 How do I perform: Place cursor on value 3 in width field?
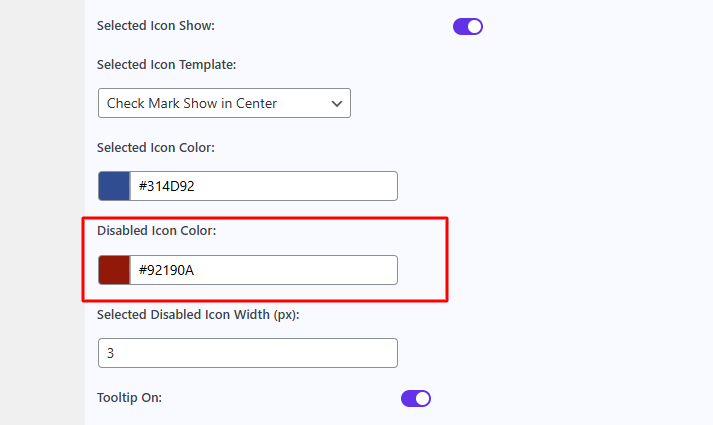tap(111, 354)
